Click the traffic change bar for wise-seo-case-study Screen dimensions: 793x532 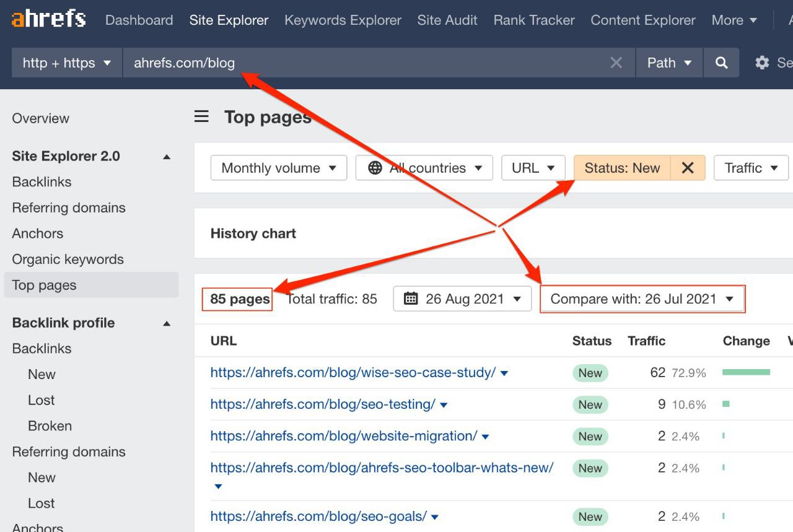(746, 372)
